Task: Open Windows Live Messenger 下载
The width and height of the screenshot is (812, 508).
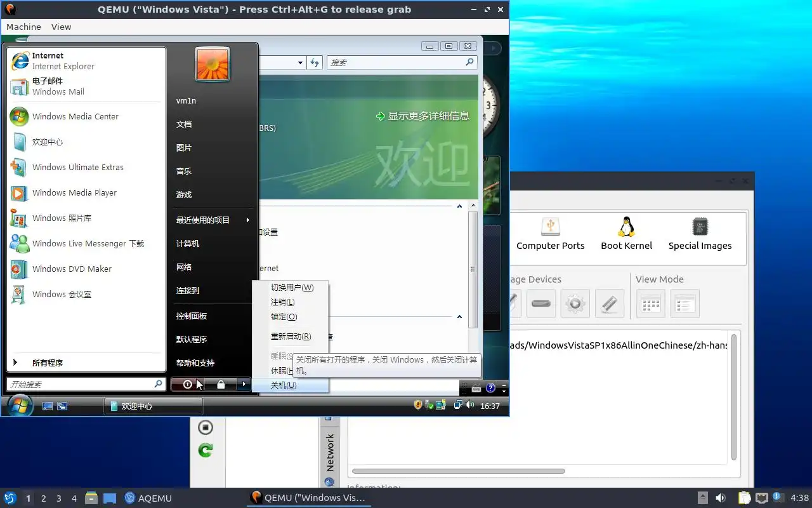Action: point(86,244)
